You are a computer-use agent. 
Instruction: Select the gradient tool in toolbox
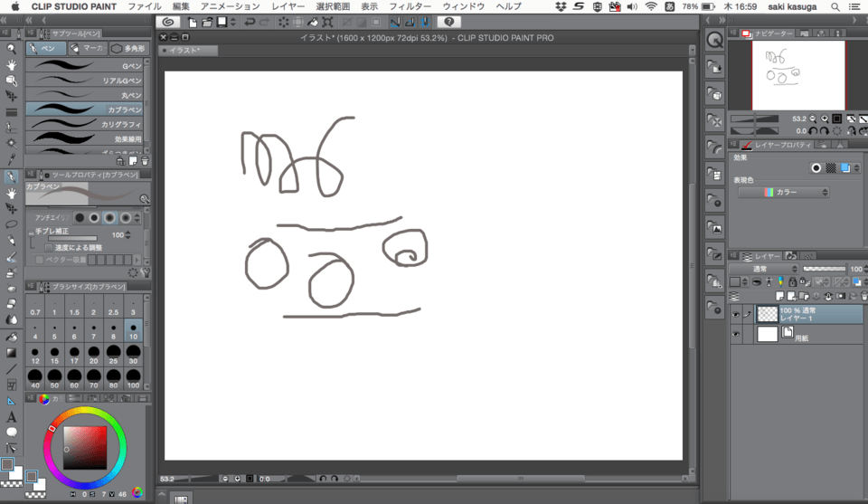(12, 353)
